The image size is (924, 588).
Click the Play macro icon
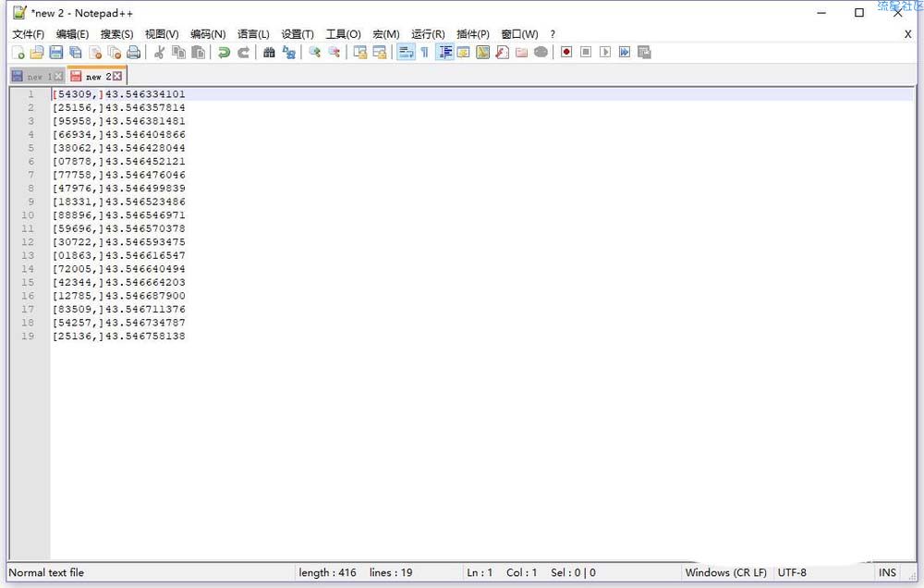(605, 53)
